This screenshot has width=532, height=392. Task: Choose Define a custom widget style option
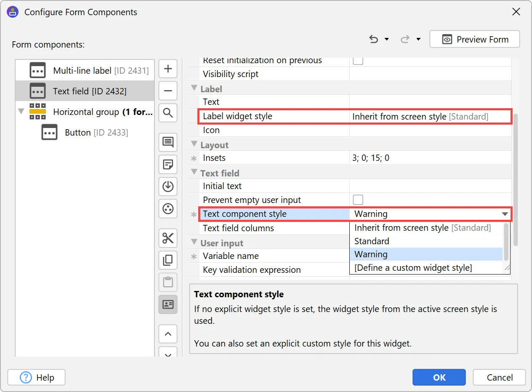413,268
